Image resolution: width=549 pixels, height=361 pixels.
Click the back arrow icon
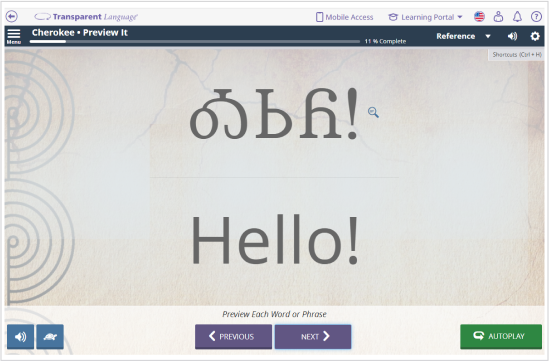(x=12, y=16)
